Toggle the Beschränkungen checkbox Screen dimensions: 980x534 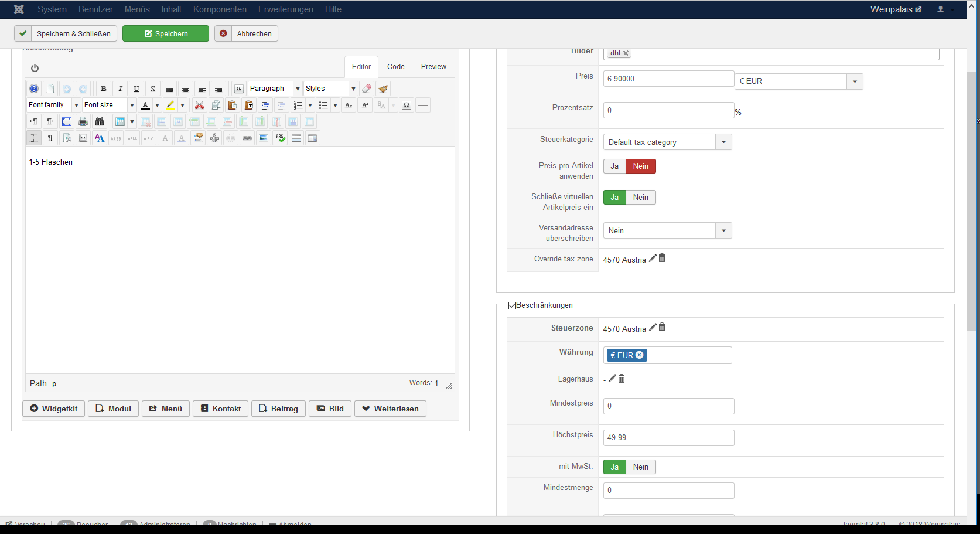[x=512, y=305]
